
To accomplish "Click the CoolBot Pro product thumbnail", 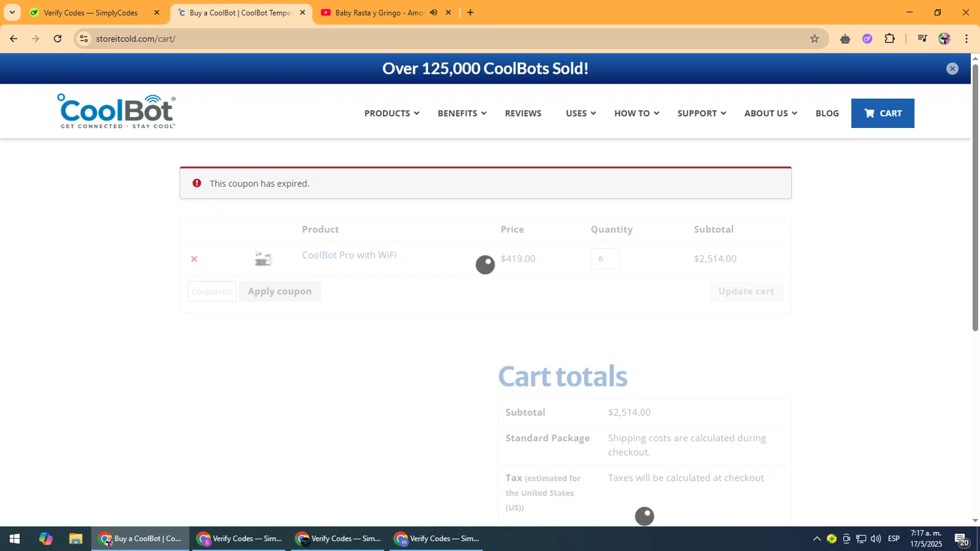I will point(263,259).
